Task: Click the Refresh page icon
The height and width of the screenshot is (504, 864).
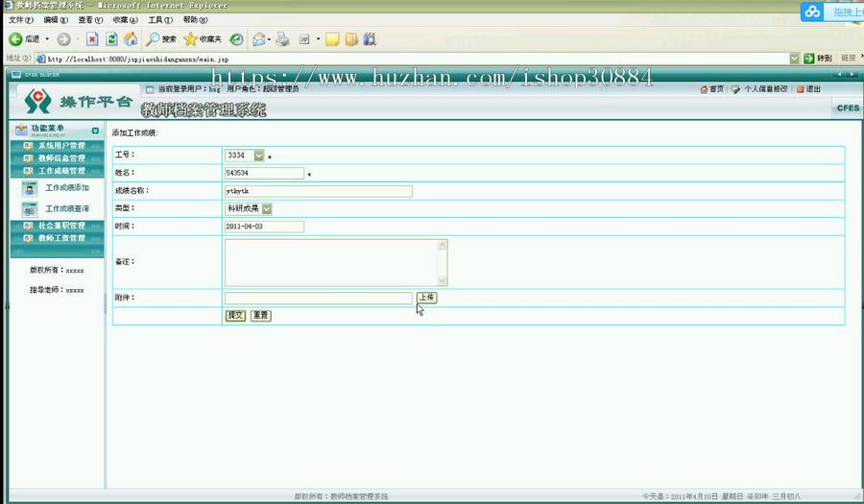Action: 112,39
